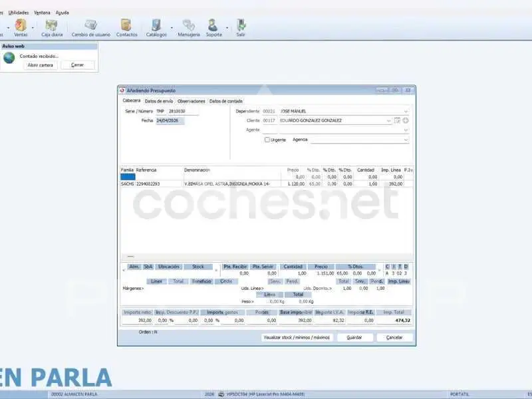Toggle the Urgente checkbox
The width and height of the screenshot is (532, 399).
[267, 140]
